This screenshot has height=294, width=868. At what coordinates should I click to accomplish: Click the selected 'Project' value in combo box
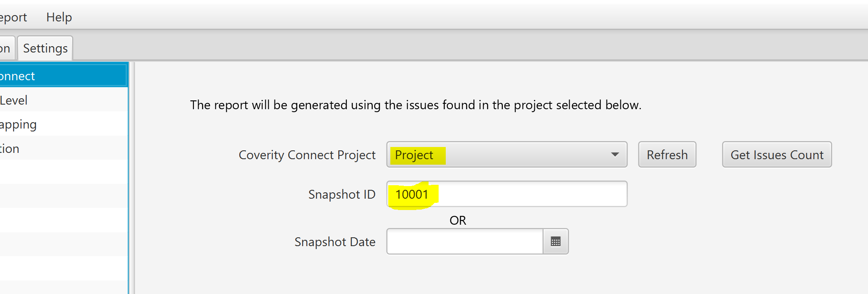pyautogui.click(x=414, y=155)
